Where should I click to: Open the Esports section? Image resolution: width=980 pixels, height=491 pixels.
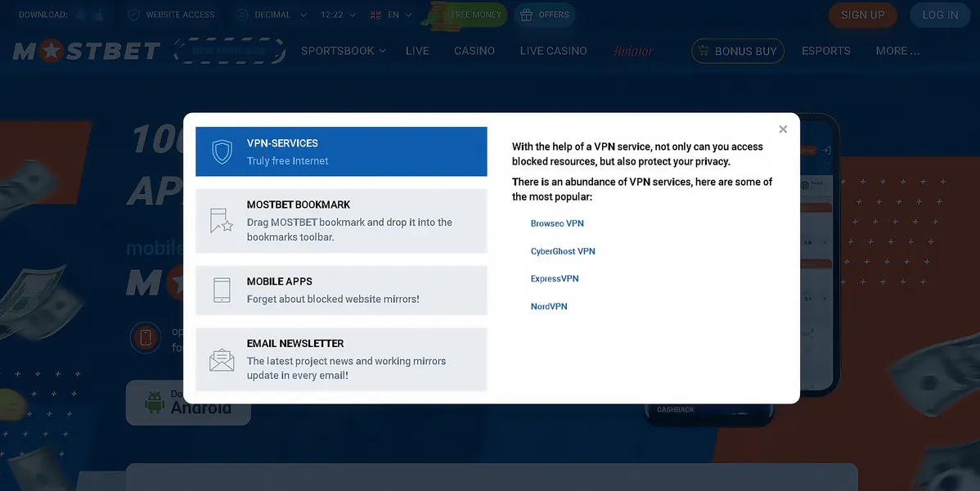[825, 51]
